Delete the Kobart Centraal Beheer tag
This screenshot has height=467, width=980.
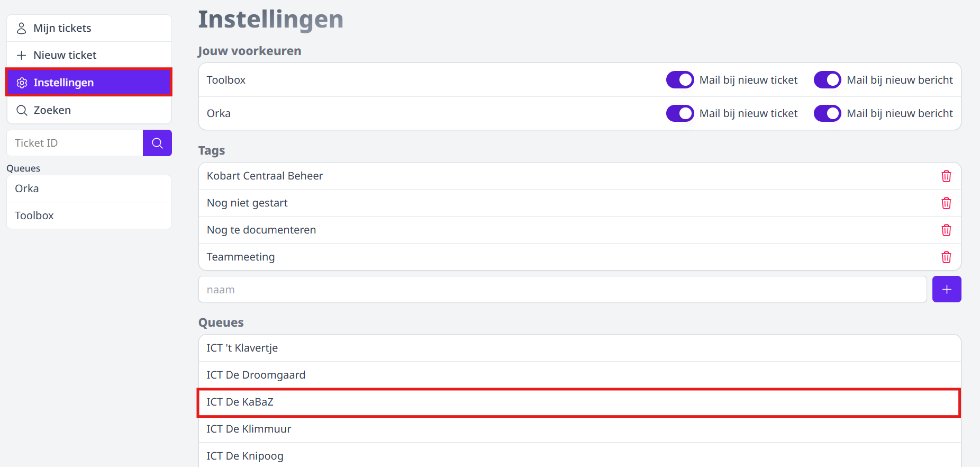(947, 176)
